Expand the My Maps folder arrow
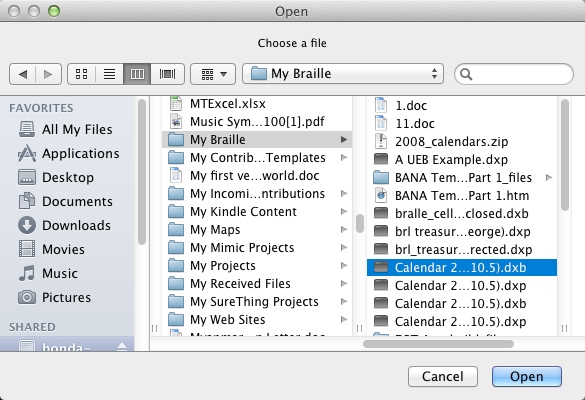 coord(344,229)
